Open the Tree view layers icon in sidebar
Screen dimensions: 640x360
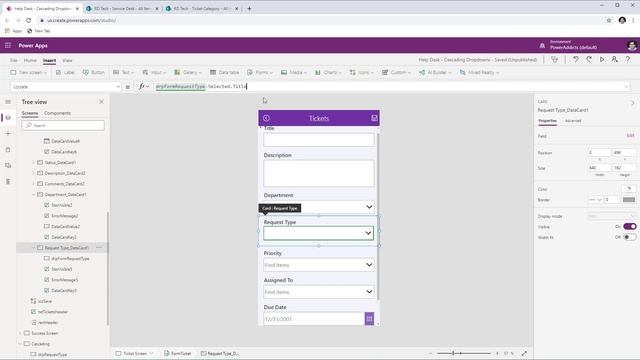coord(8,118)
